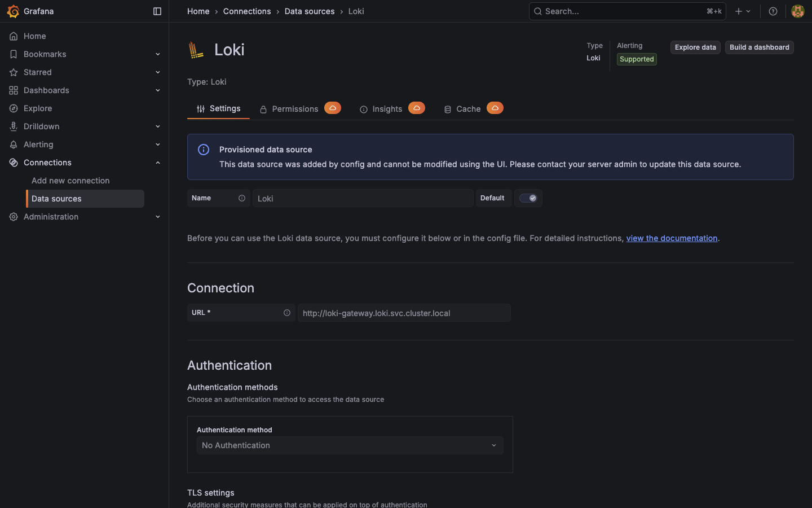Viewport: 812px width, 508px height.
Task: Click the info icon in Provisioned banner
Action: click(x=204, y=150)
